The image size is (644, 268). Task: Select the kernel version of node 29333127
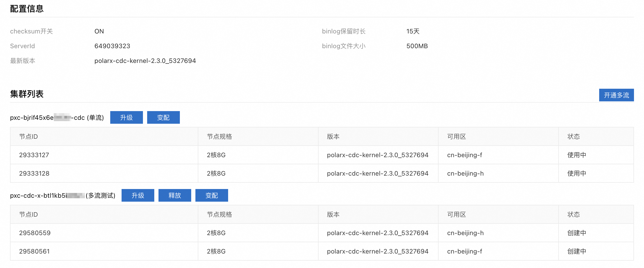(378, 155)
